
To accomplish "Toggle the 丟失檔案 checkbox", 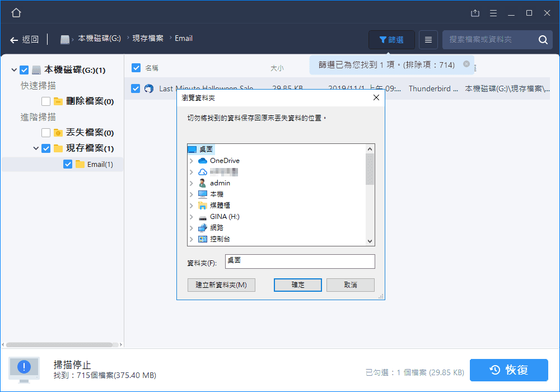I will tap(46, 133).
